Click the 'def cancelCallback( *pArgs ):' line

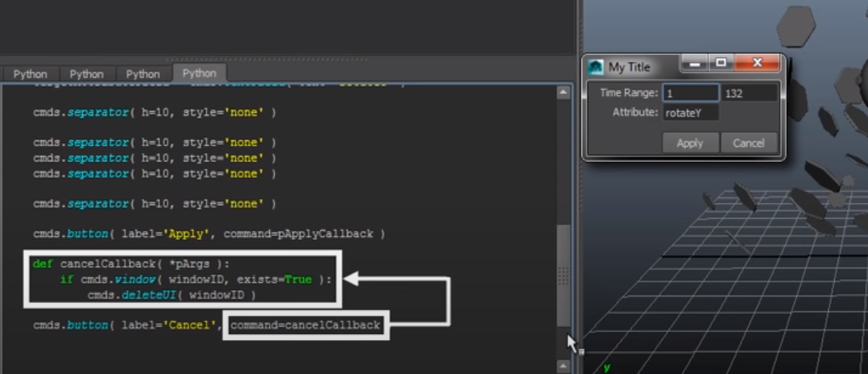tap(130, 264)
